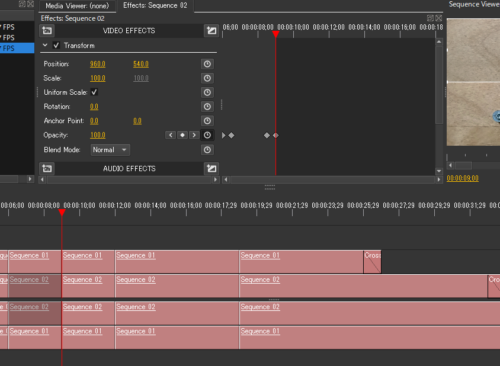Add an Opacity keyframe with diamond button

(182, 135)
